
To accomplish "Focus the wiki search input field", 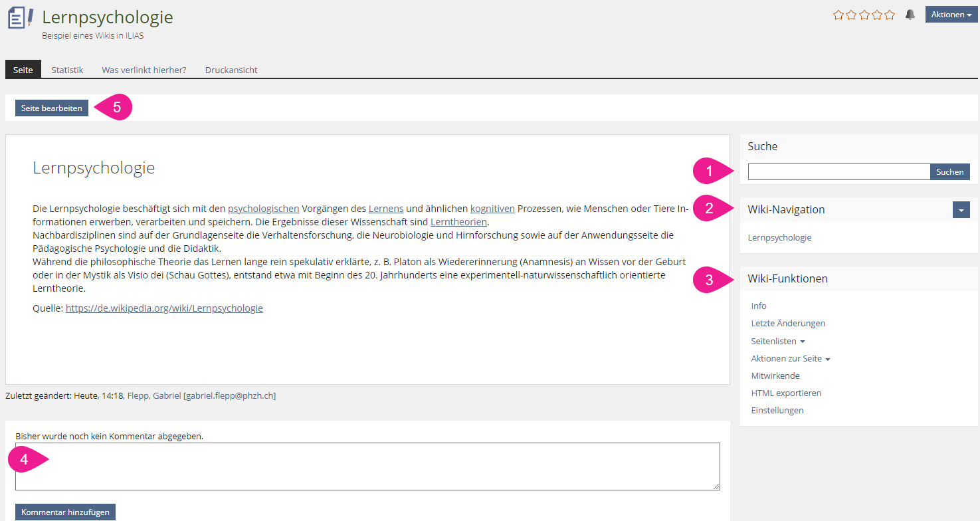I will point(838,172).
